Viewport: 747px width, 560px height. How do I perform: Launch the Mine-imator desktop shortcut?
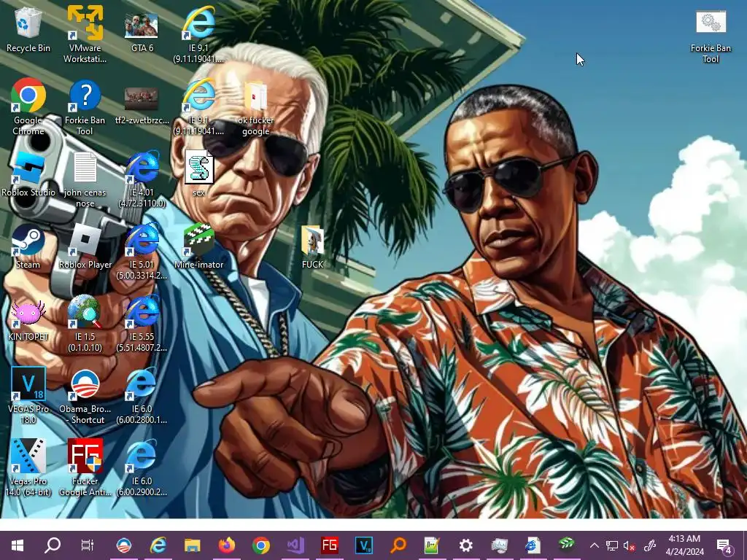(x=198, y=246)
